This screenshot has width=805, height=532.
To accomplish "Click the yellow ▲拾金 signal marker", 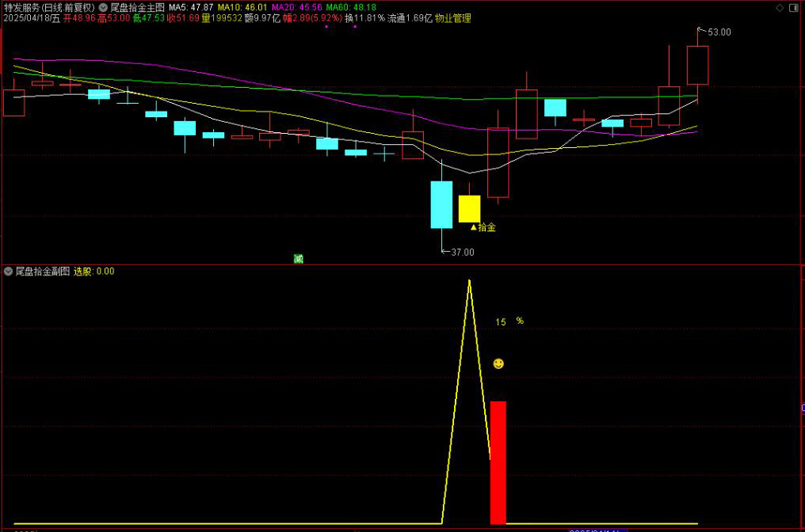I will [483, 227].
